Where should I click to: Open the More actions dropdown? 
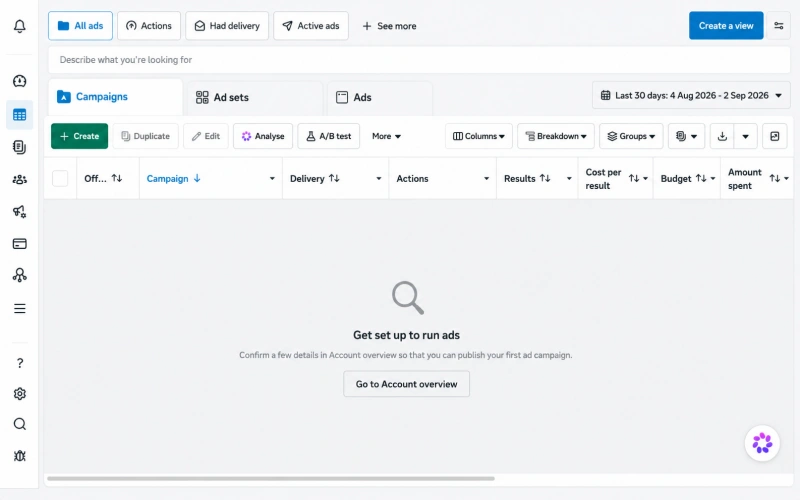pyautogui.click(x=386, y=136)
